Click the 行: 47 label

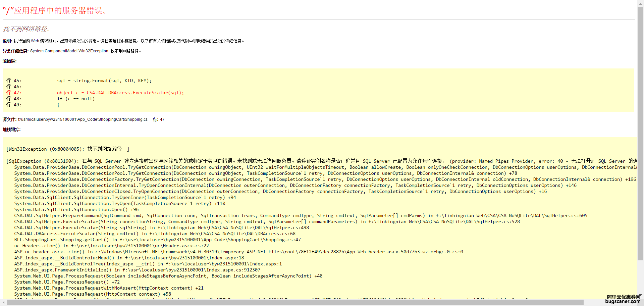tap(159, 119)
